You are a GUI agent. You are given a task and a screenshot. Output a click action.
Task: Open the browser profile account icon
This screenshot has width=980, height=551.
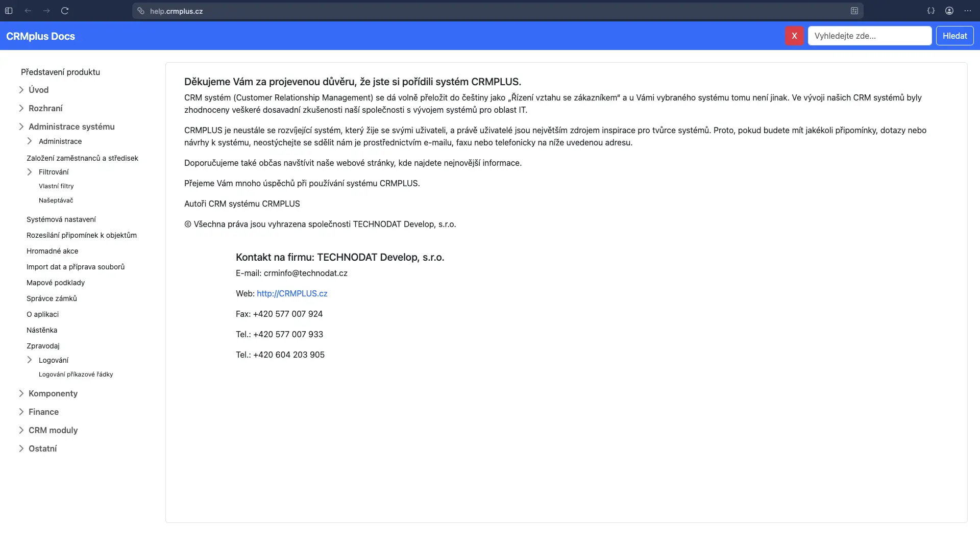tap(949, 11)
